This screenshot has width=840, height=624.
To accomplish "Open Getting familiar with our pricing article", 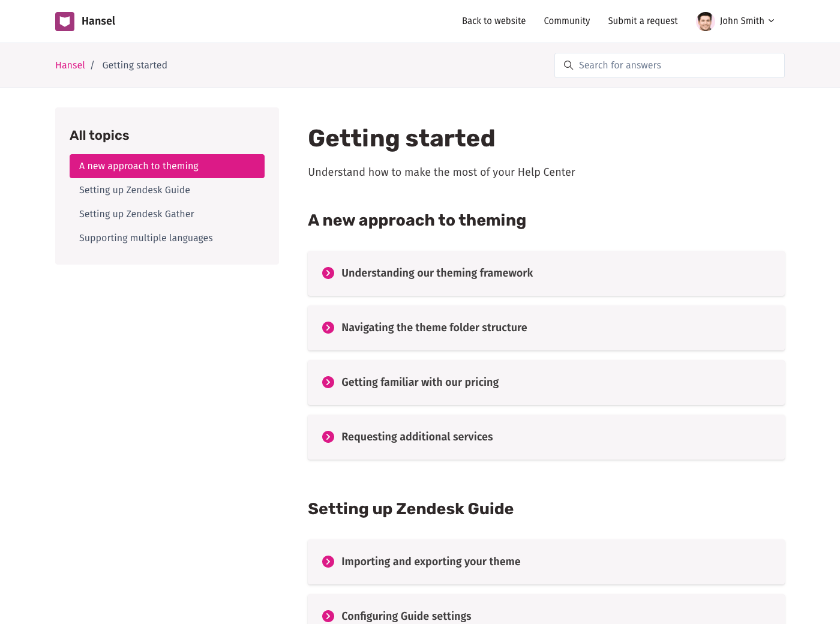I will (420, 382).
